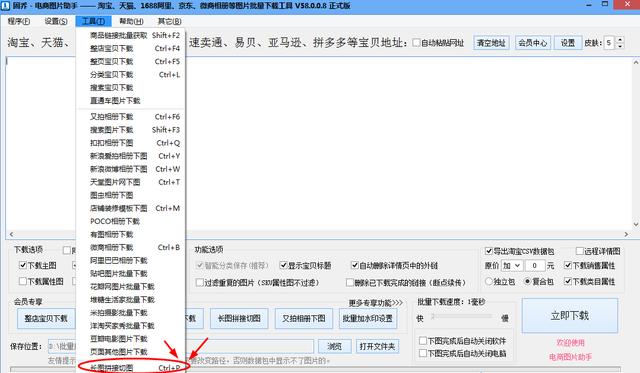Image resolution: width=640 pixels, height=373 pixels.
Task: Click right arrow of horizontal scrollbar
Action: tap(626, 234)
